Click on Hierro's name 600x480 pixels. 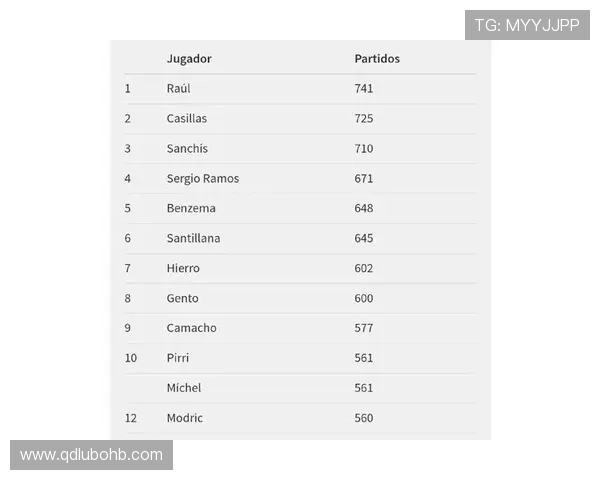click(x=183, y=268)
